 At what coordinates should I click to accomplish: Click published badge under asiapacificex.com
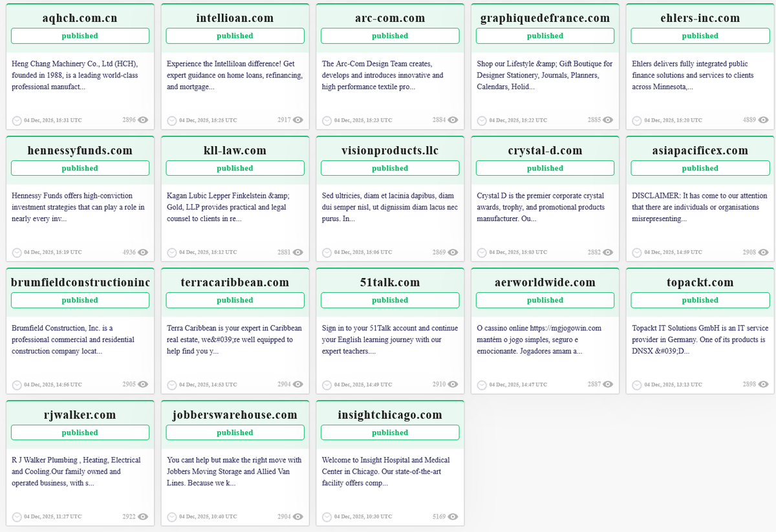click(700, 168)
